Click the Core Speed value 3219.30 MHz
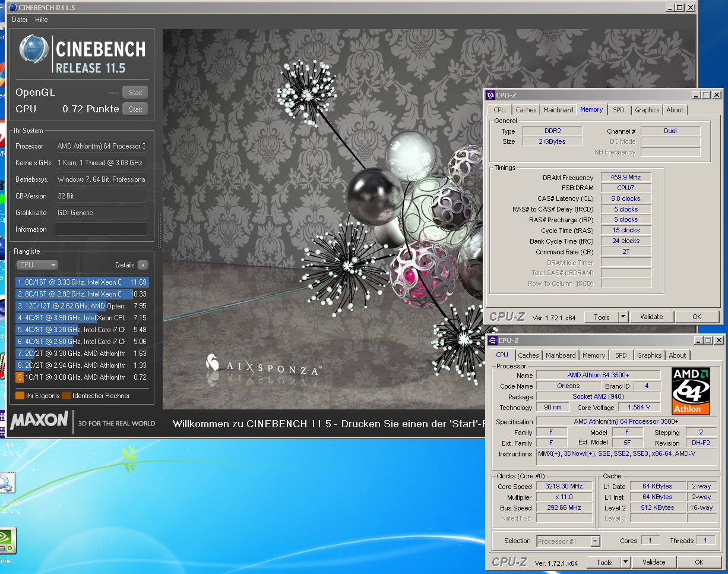Screen dimensions: 728x574 tap(564, 486)
